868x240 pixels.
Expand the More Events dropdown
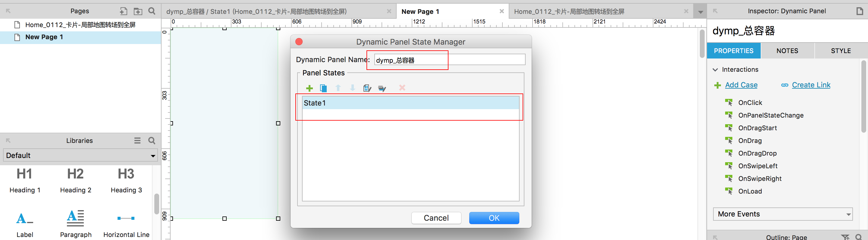[x=782, y=214]
